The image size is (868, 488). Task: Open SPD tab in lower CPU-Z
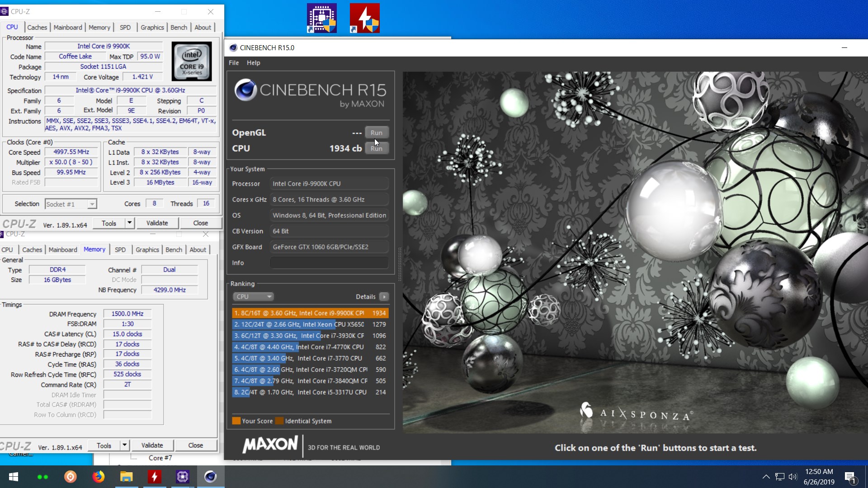click(x=120, y=249)
